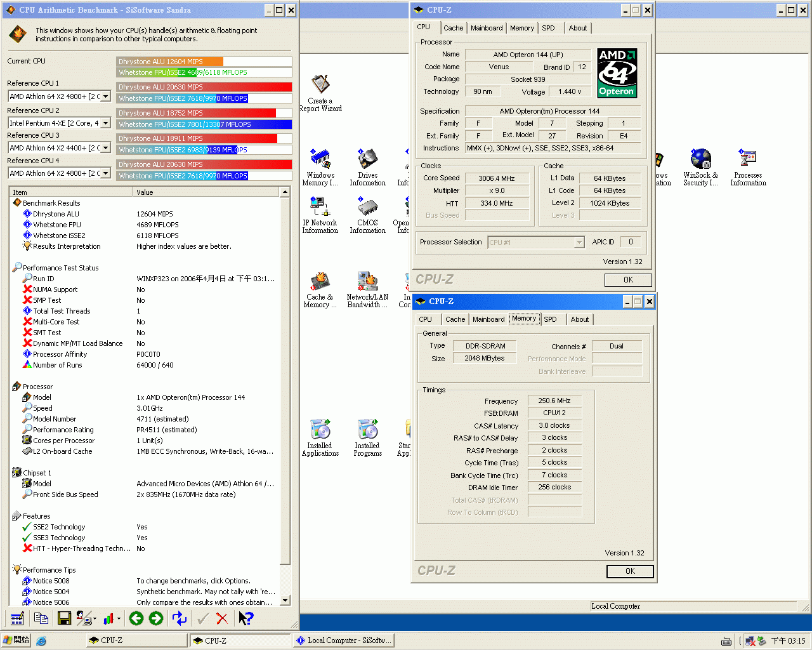
Task: Switch to SPD tab in upper CPU-Z
Action: point(549,28)
